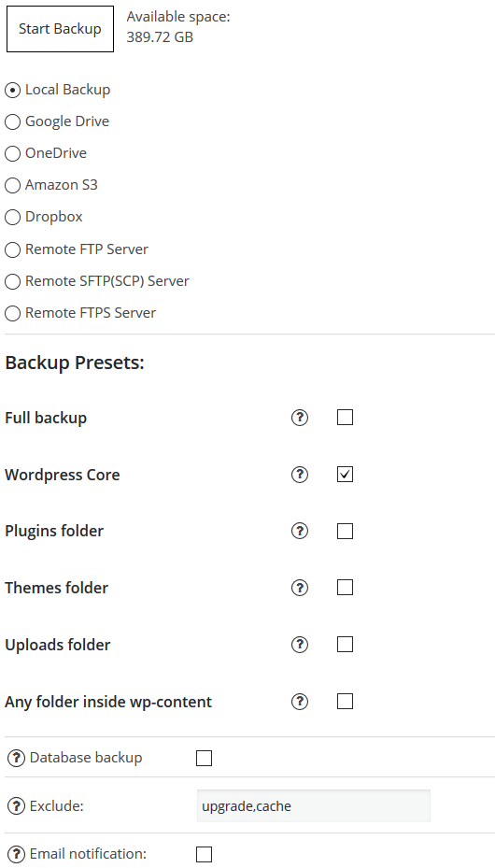The width and height of the screenshot is (495, 868).
Task: Open help for Any folder inside wp-content
Action: (x=299, y=702)
